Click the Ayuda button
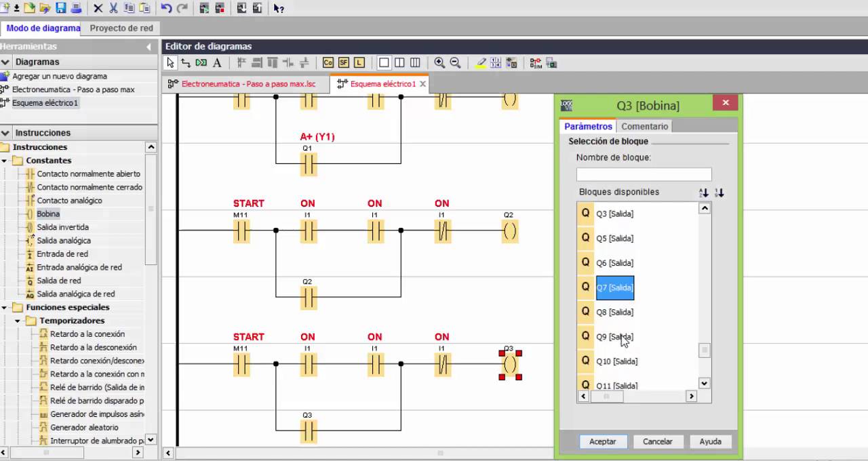 pos(711,441)
